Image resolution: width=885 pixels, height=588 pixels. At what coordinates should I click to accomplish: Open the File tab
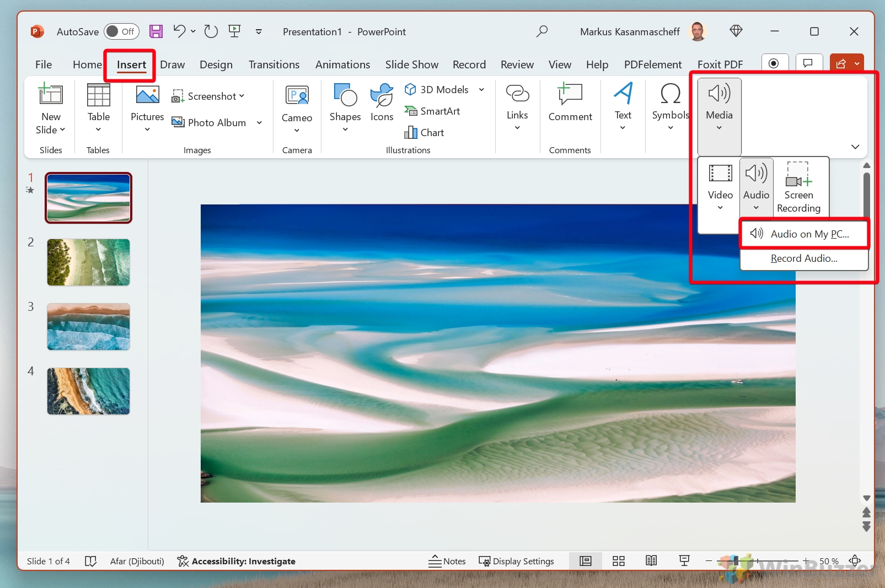44,64
